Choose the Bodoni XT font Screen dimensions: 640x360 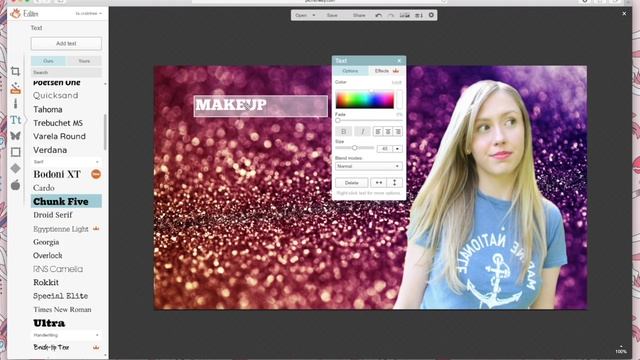57,174
